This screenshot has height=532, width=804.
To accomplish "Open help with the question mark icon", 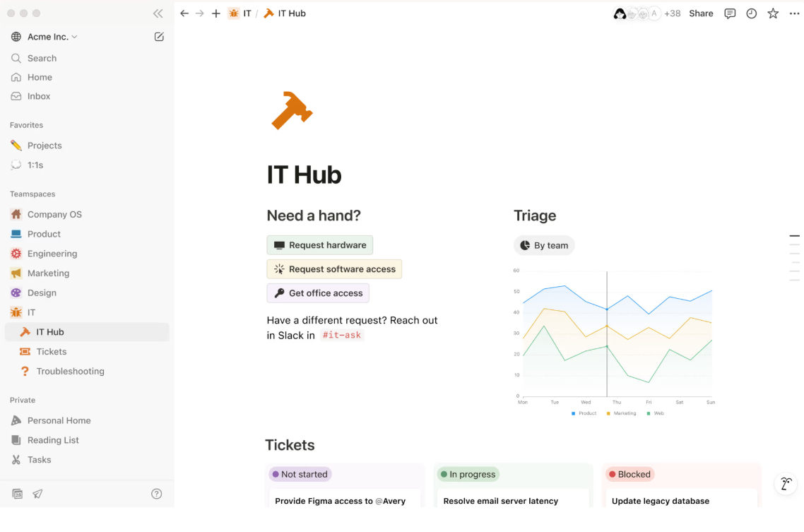I will [156, 494].
